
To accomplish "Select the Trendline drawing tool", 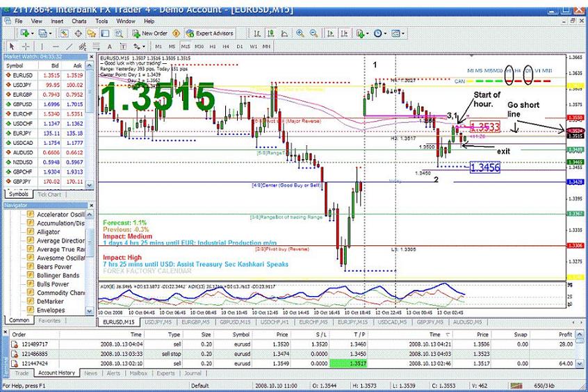I will pyautogui.click(x=69, y=47).
